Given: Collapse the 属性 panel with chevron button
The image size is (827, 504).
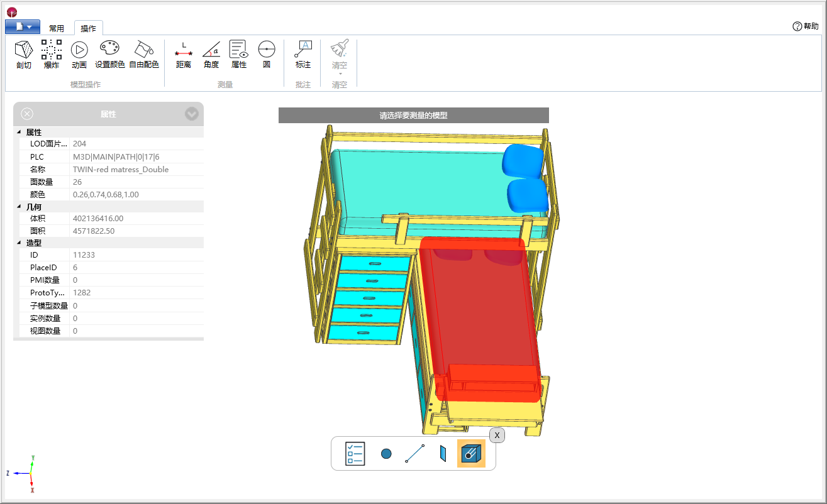Looking at the screenshot, I should 192,114.
